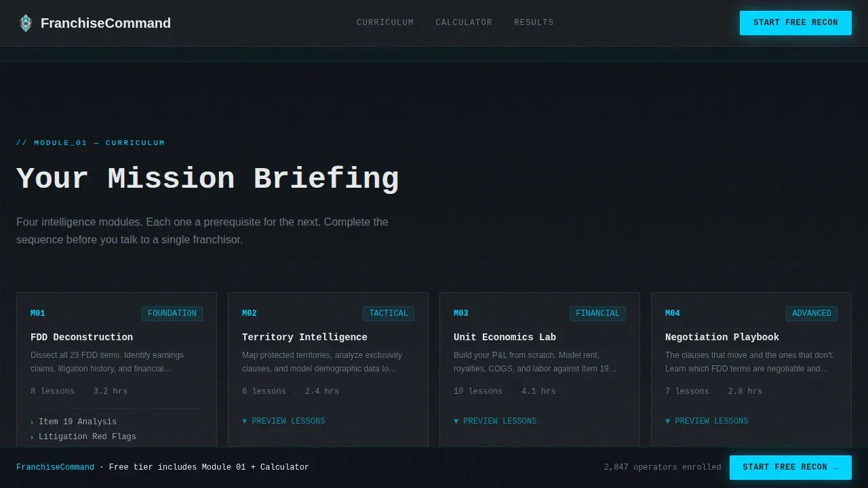Click the top Start Free Recon button
868x488 pixels.
[795, 22]
